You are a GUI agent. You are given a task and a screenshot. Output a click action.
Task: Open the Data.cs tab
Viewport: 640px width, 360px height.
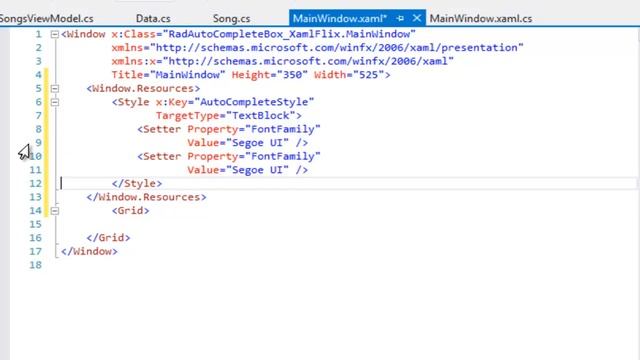[153, 19]
